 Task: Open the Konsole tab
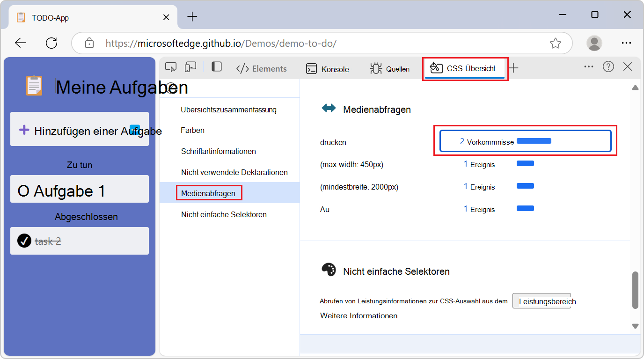pyautogui.click(x=328, y=69)
